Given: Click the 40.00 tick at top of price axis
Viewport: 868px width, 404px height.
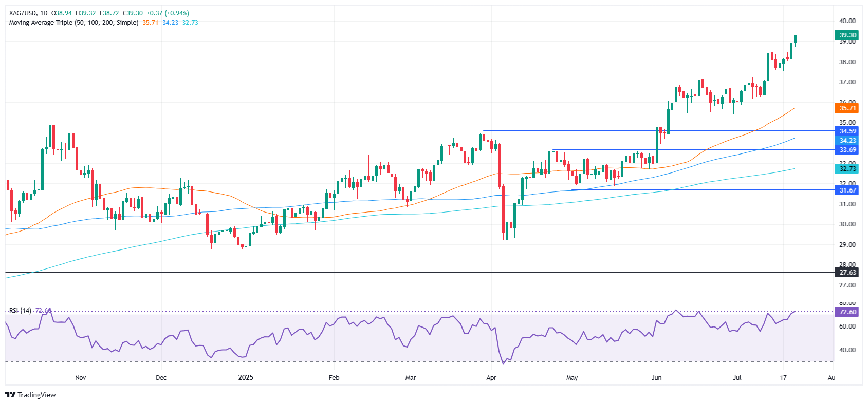Looking at the screenshot, I should [x=847, y=21].
